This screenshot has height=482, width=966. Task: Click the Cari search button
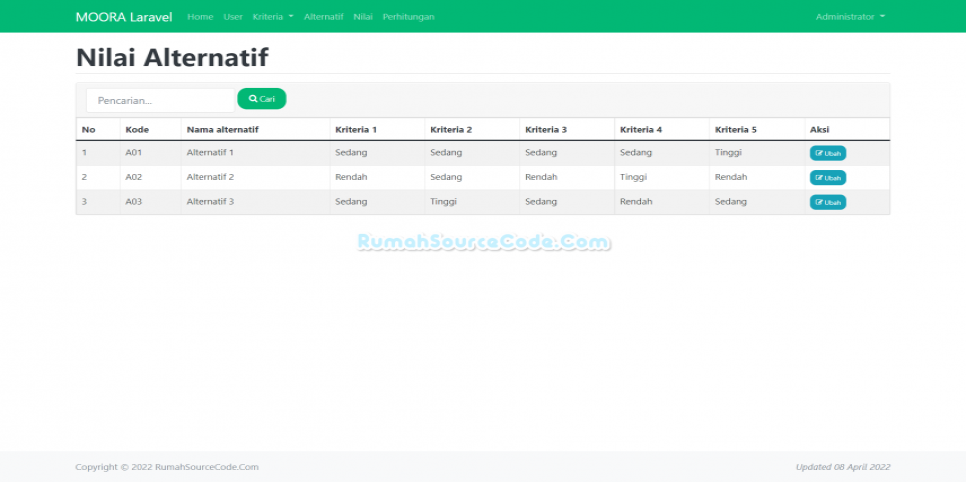click(262, 99)
